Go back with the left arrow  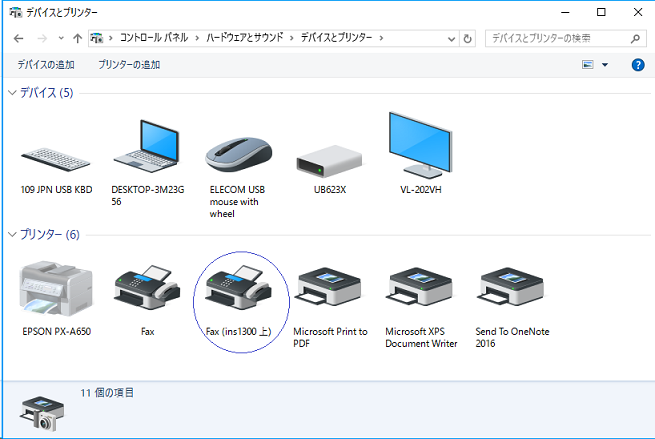[x=18, y=38]
